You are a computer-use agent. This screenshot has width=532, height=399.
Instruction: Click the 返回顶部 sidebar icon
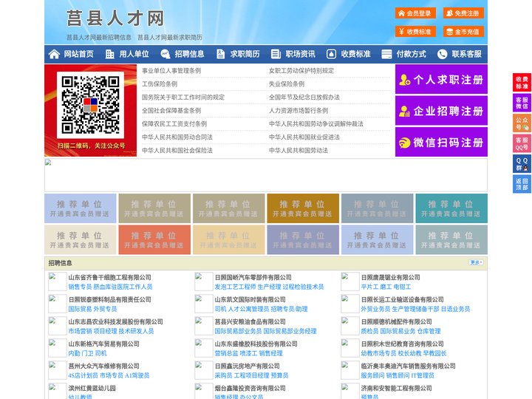[522, 184]
